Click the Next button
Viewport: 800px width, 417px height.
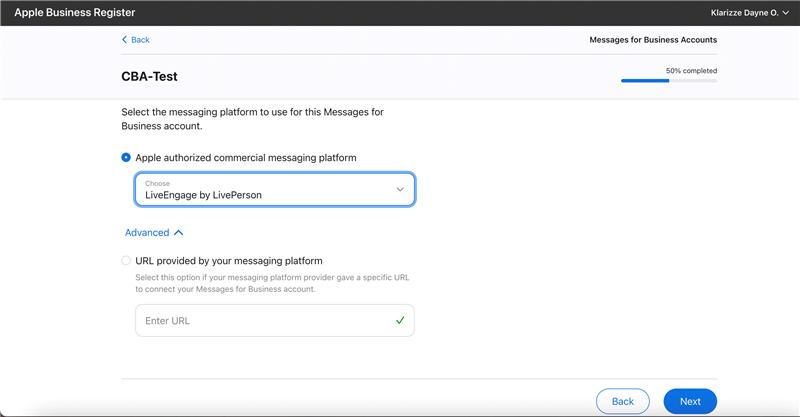point(690,401)
